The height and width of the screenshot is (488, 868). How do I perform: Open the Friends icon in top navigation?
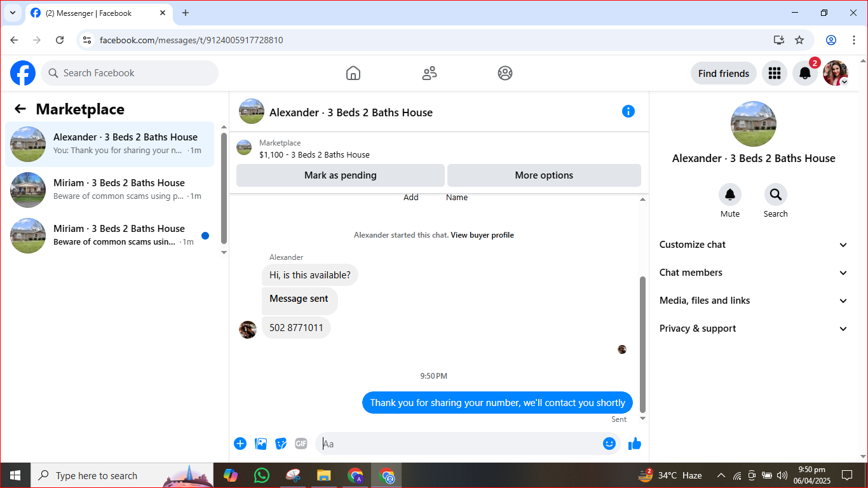pyautogui.click(x=430, y=73)
